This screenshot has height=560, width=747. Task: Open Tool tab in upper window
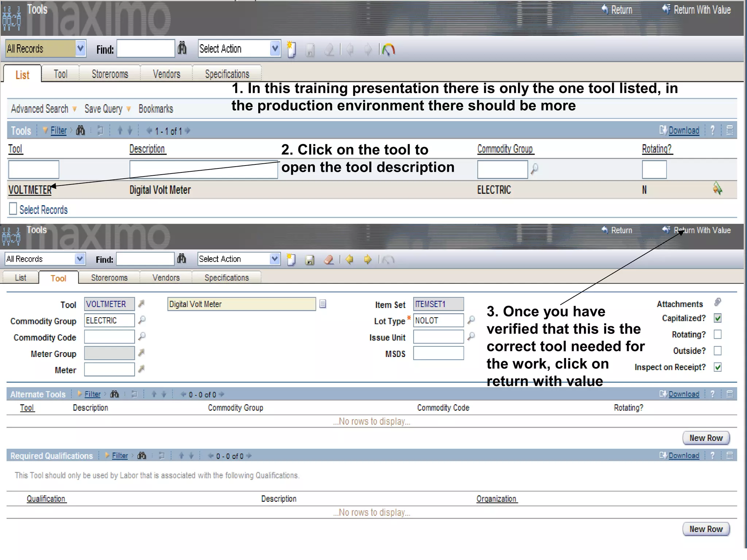coord(61,74)
